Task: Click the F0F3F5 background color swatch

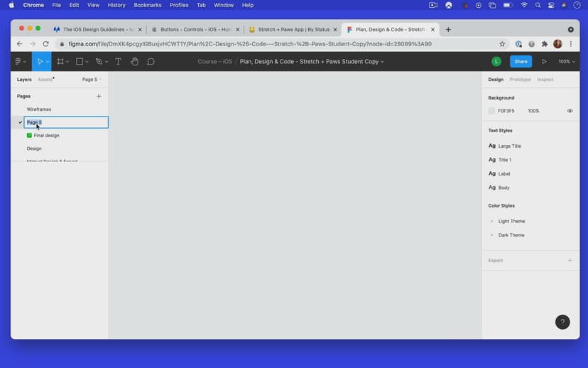Action: coord(491,111)
